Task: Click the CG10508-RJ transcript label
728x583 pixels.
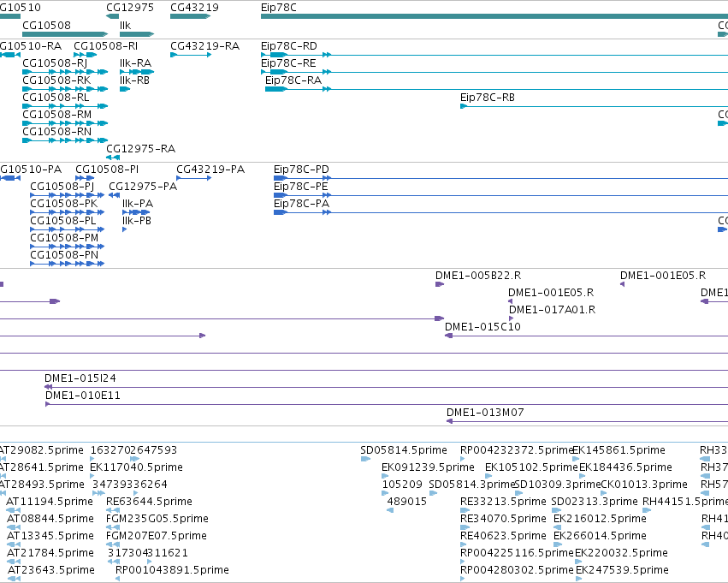Action: (55, 63)
